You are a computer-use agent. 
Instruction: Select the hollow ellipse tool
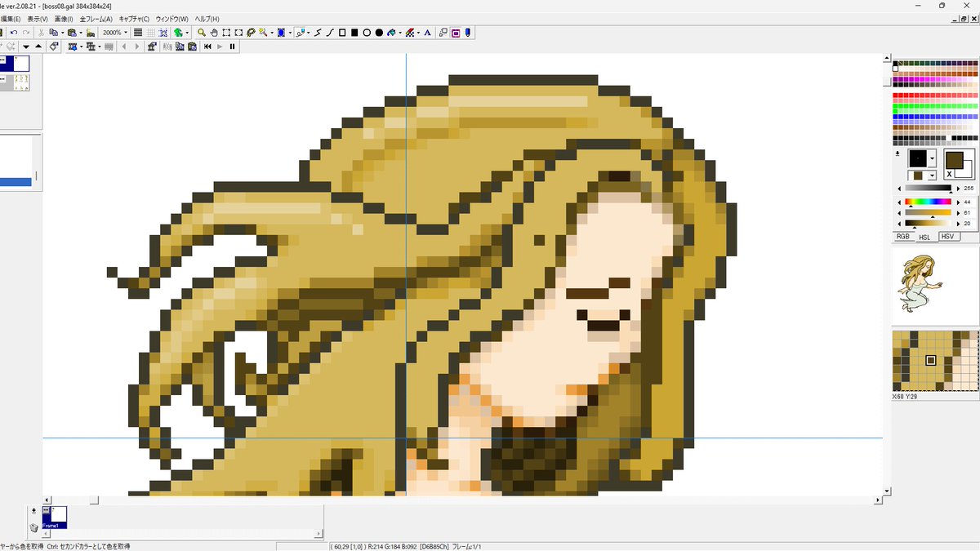pos(367,33)
